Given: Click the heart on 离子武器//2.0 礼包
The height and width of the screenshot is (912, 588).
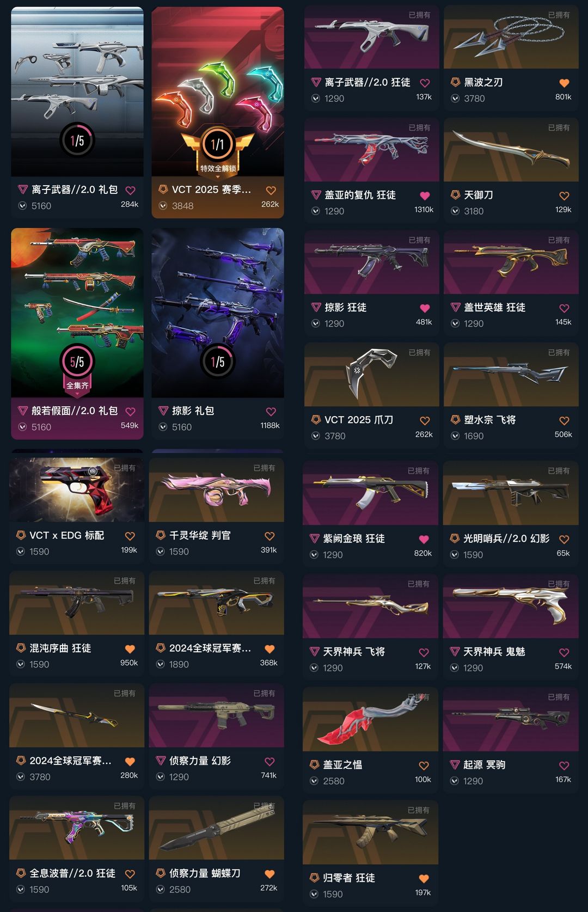Looking at the screenshot, I should 130,190.
